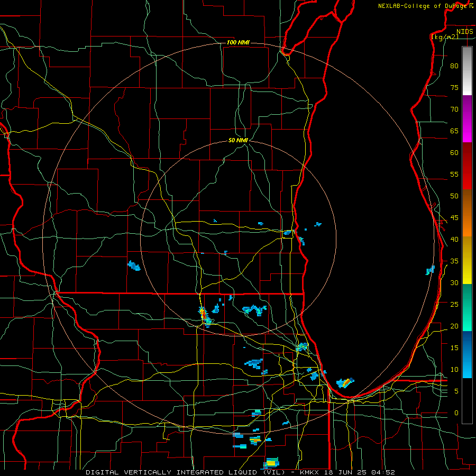Viewport: 476px width, 476px height.
Task: Click the KMKX station ID in the title
Action: coord(310,472)
